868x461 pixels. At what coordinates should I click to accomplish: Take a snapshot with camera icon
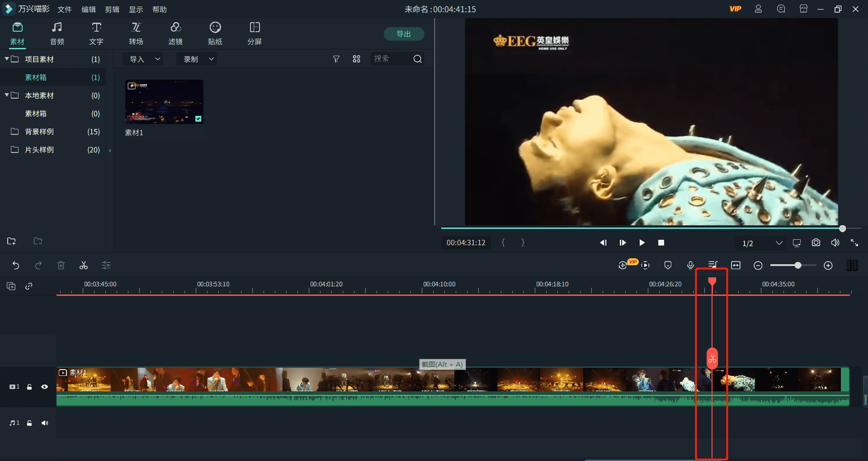tap(816, 243)
